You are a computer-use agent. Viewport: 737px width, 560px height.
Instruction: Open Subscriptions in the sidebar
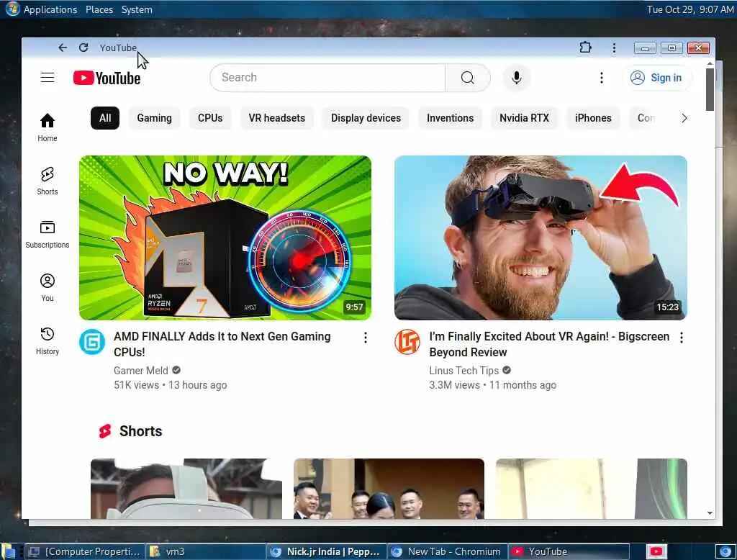point(48,234)
